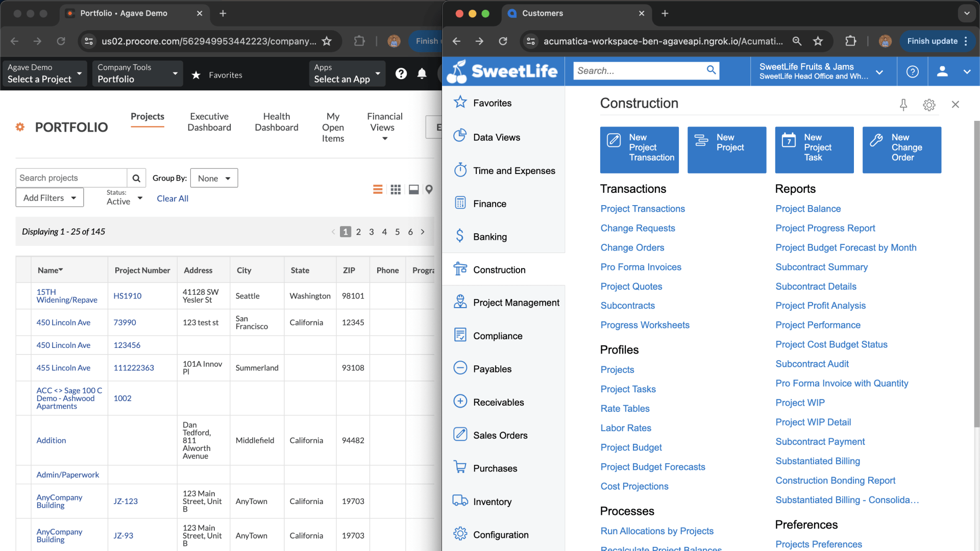The height and width of the screenshot is (551, 980).
Task: Close the Construction workspace panel
Action: 955,104
